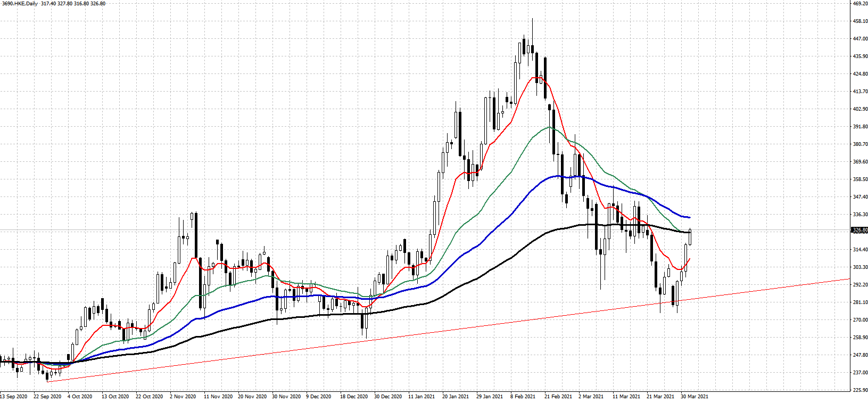This screenshot has height=402, width=868.
Task: Select the 30 Dec 2020 date label
Action: 387,397
